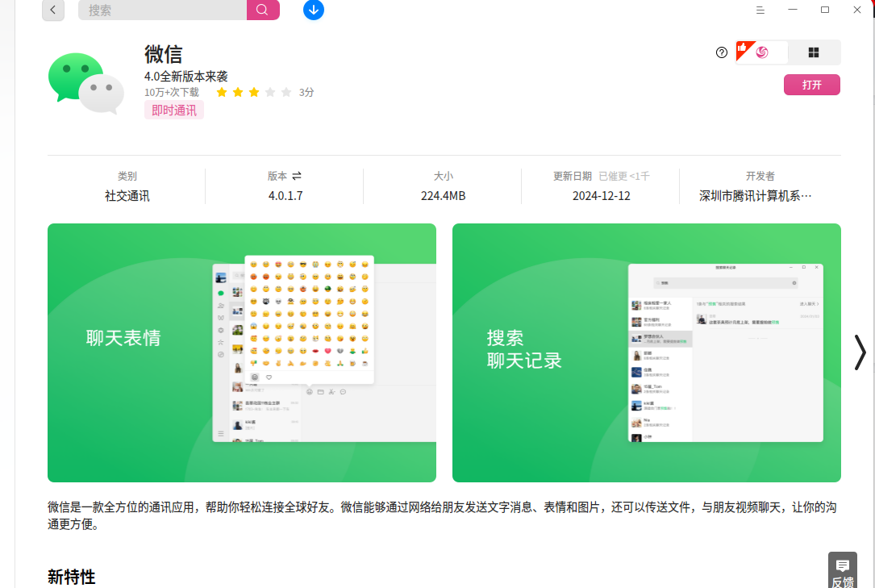Click the first rating star

tap(222, 92)
